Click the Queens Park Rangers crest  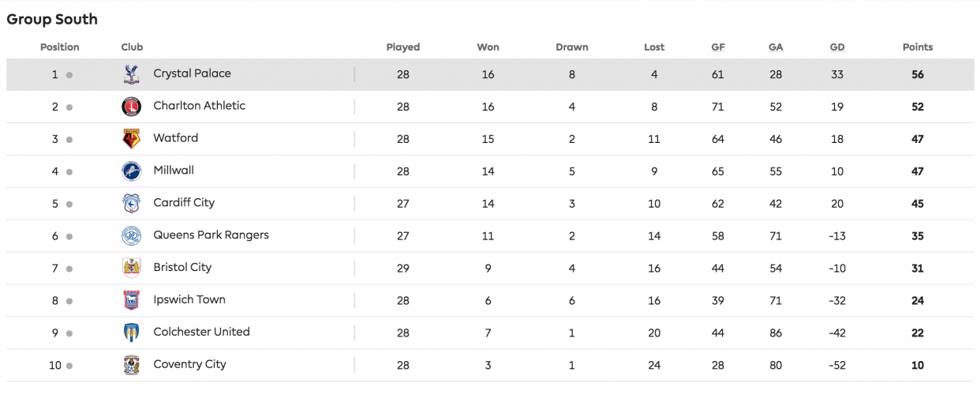pyautogui.click(x=131, y=236)
